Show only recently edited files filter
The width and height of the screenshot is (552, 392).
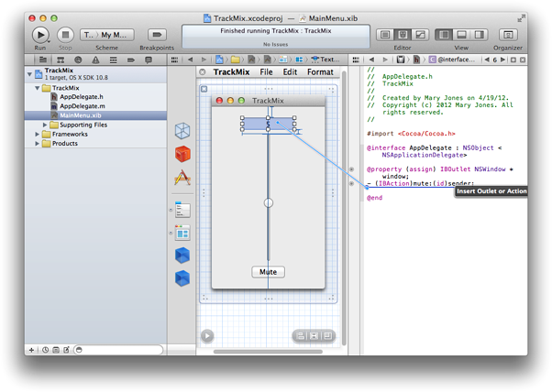click(x=46, y=350)
